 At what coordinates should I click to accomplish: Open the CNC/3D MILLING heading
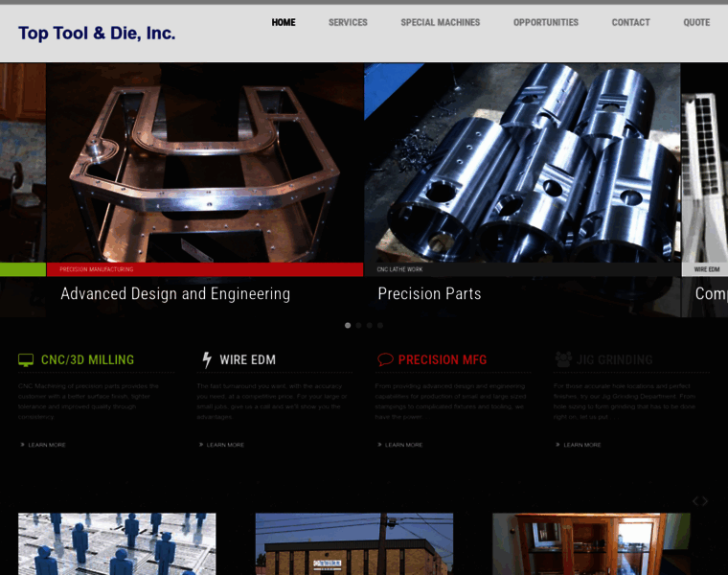pos(87,360)
